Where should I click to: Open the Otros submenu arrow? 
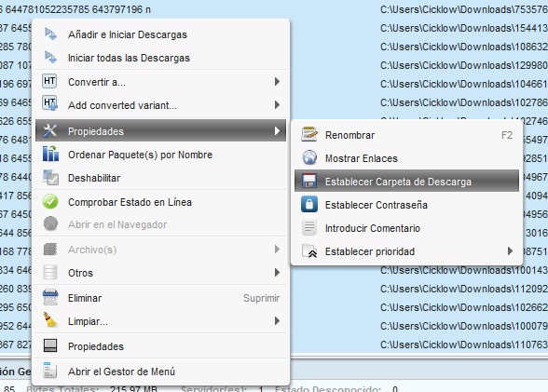pos(277,272)
